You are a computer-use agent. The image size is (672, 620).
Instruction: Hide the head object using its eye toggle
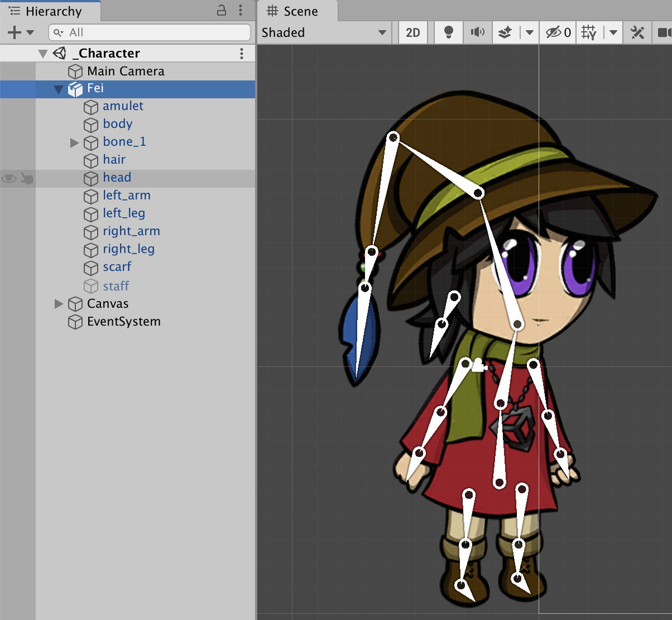(x=8, y=178)
